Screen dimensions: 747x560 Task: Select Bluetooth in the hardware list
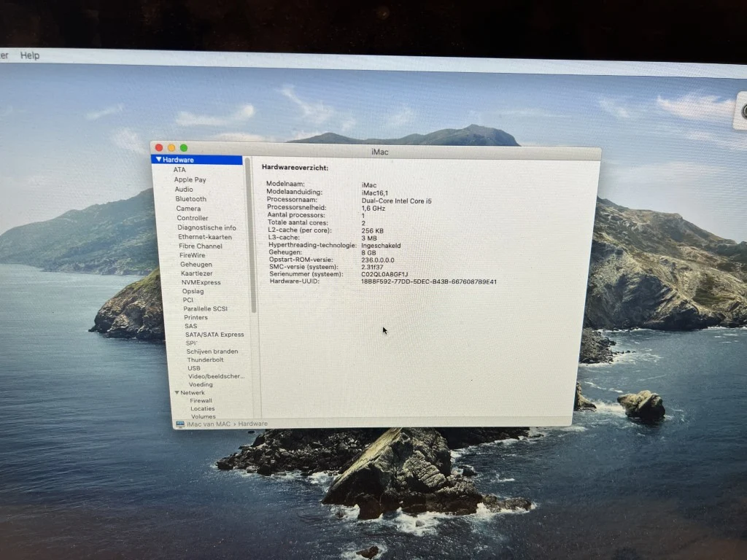click(190, 199)
